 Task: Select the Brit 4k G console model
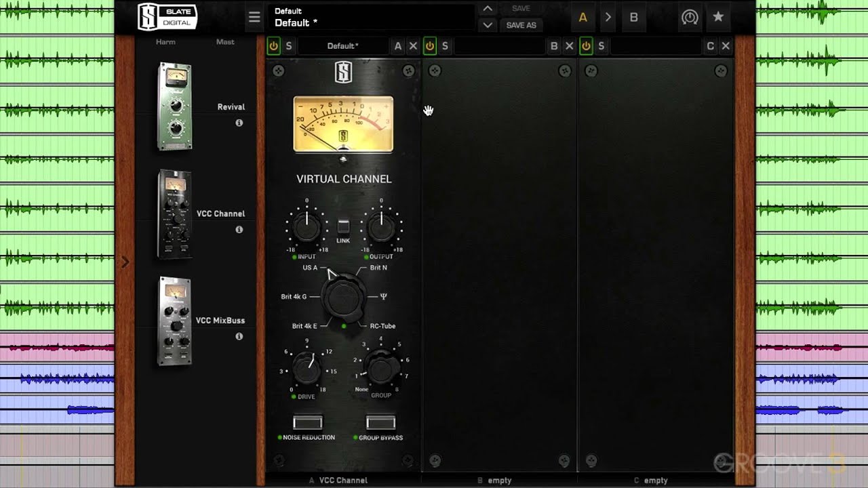(x=294, y=297)
